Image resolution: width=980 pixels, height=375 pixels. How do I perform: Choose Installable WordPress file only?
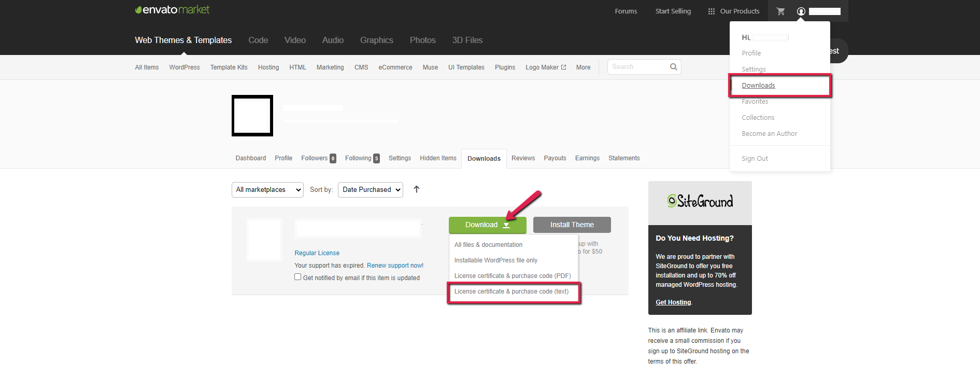coord(495,260)
